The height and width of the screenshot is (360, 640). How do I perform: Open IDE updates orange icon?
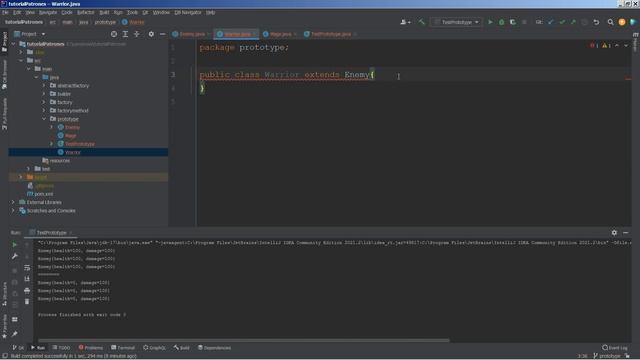pos(622,22)
